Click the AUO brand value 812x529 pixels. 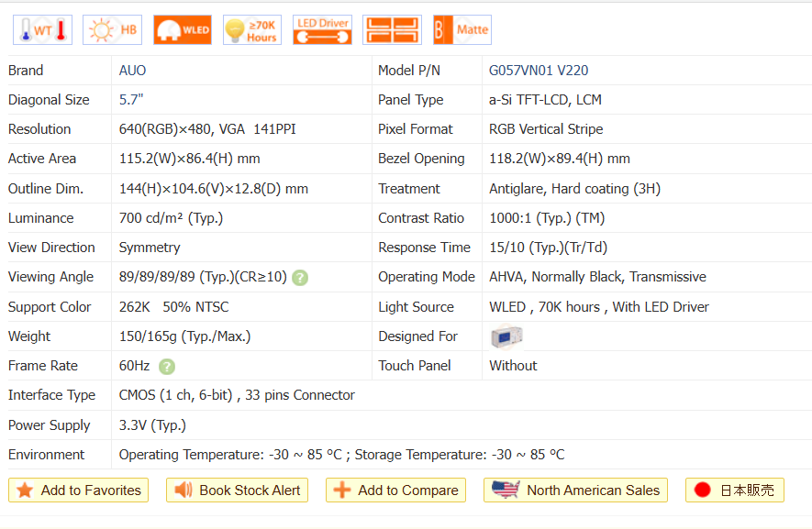[x=132, y=71]
